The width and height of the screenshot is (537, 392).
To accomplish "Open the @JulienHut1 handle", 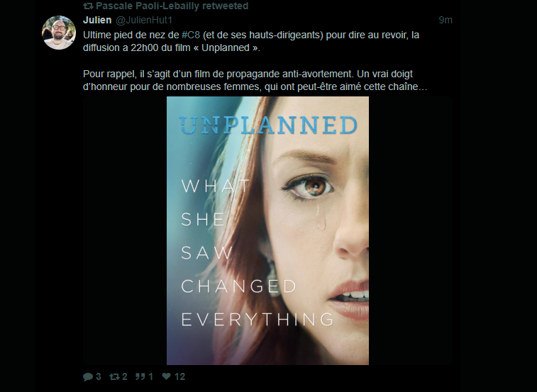I will 144,20.
